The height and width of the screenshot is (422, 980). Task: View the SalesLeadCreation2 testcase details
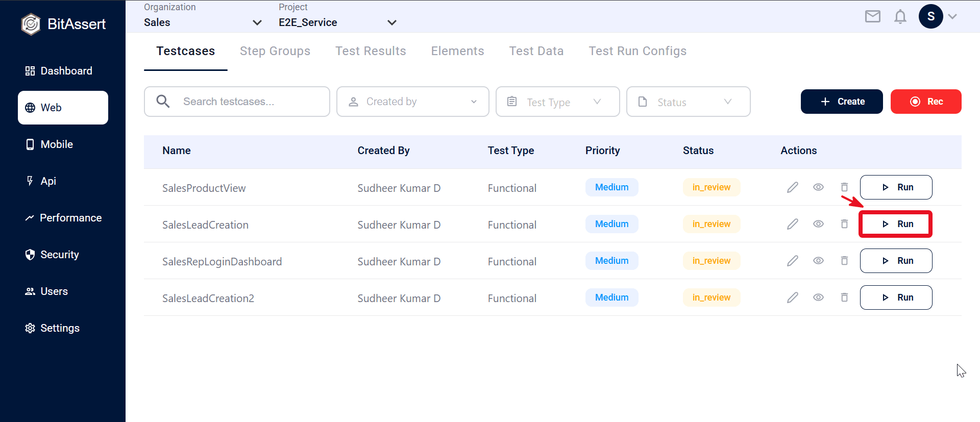pos(819,297)
